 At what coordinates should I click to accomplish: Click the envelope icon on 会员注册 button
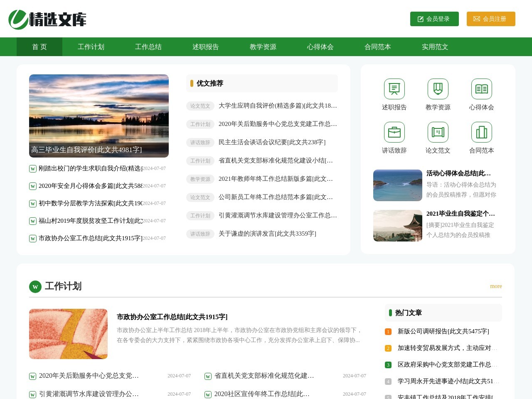tap(476, 19)
